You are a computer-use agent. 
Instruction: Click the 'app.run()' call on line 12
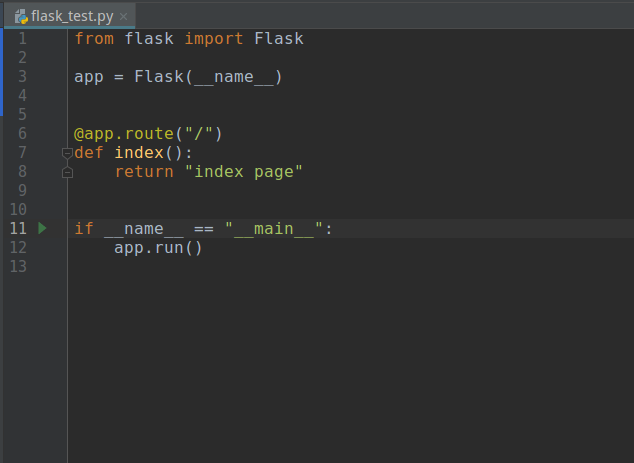point(158,248)
